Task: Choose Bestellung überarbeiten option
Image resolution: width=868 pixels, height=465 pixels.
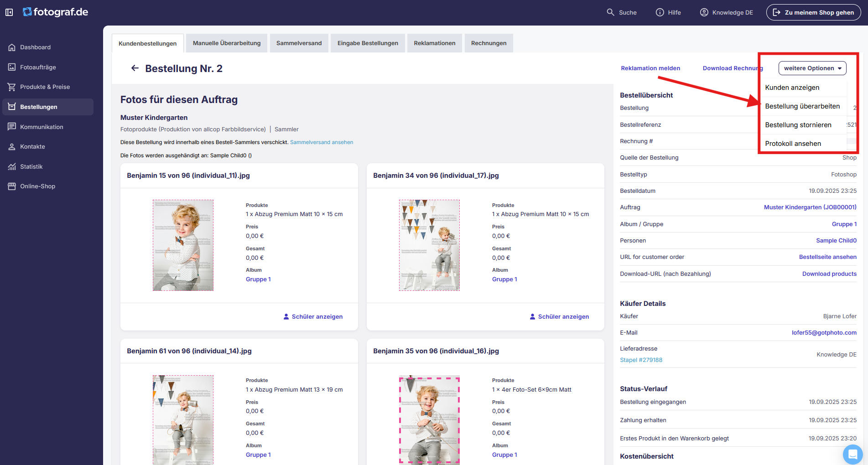Action: 802,106
